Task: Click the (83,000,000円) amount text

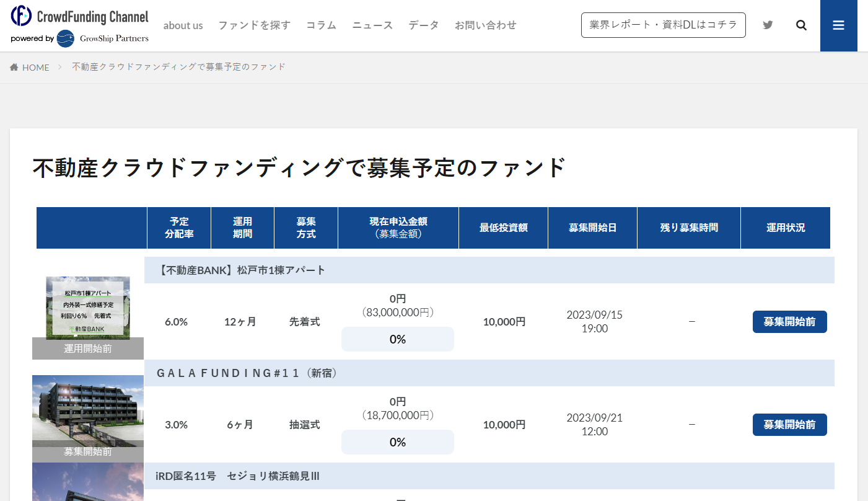Action: click(x=398, y=313)
